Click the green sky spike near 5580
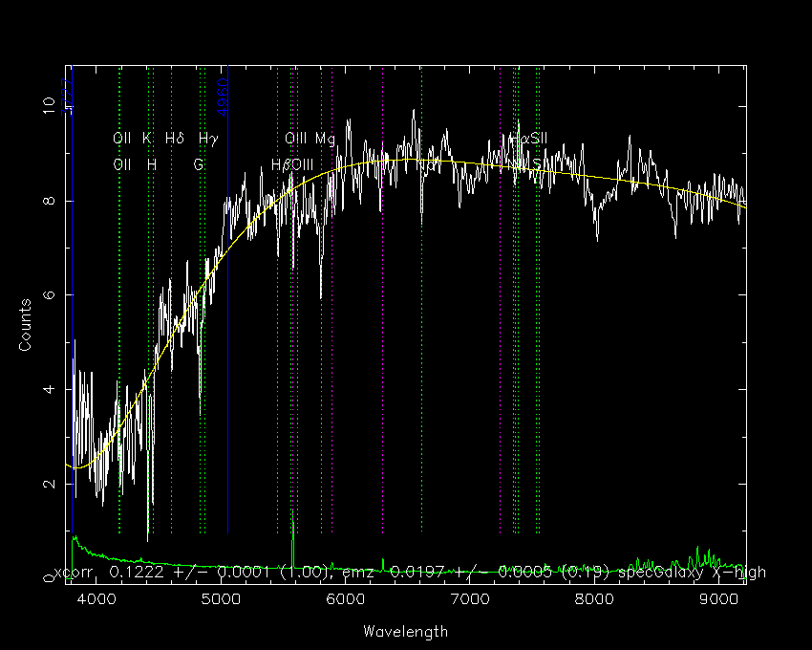Viewport: 812px width, 650px height. (292, 539)
